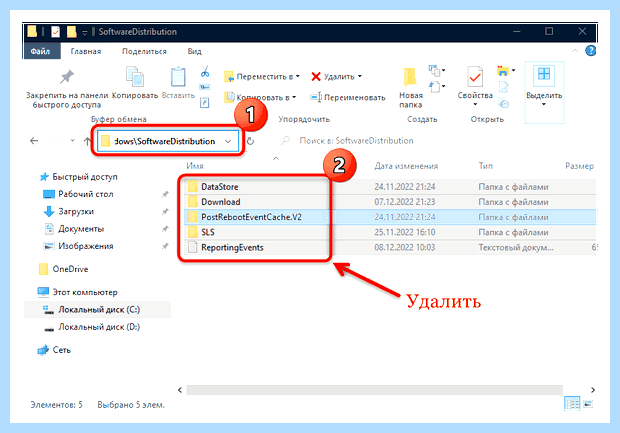This screenshot has height=433, width=620.
Task: Open the Open-with dropdown arrow
Action: (513, 71)
